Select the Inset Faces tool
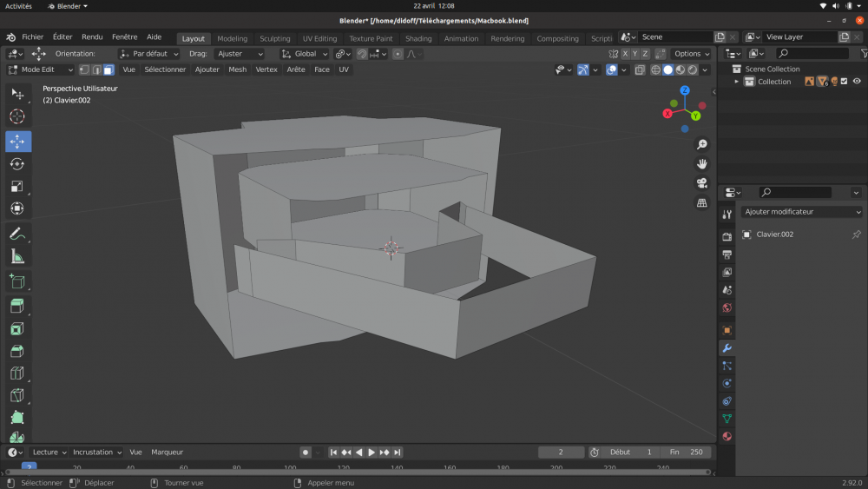The width and height of the screenshot is (868, 489). tap(17, 328)
